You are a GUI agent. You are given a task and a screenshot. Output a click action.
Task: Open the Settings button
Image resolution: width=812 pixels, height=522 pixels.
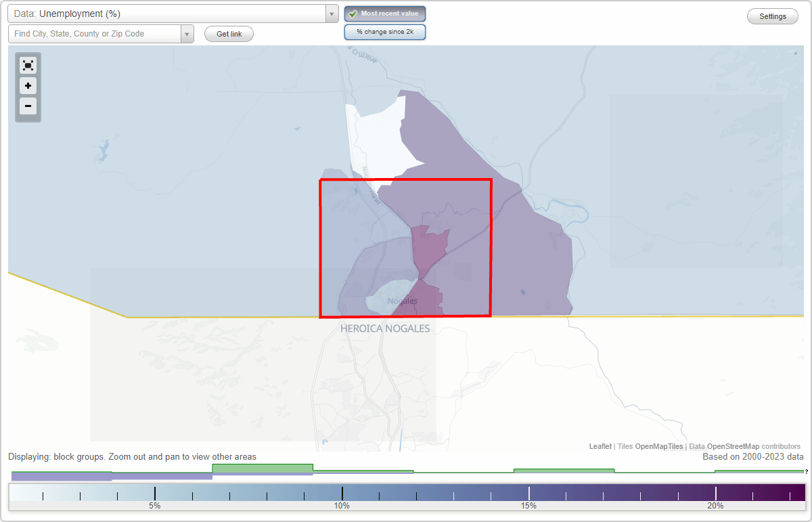[x=773, y=16]
